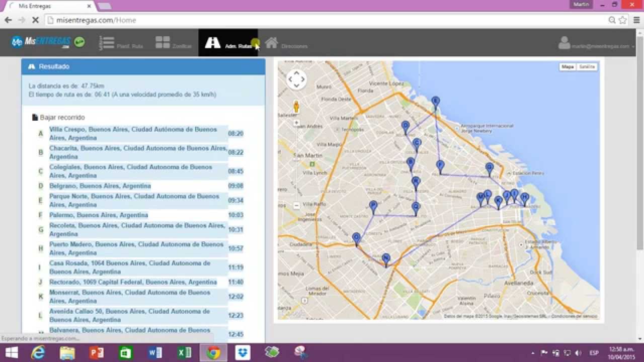Image resolution: width=644 pixels, height=362 pixels.
Task: Click map marker F in Palermo
Action: tap(440, 167)
